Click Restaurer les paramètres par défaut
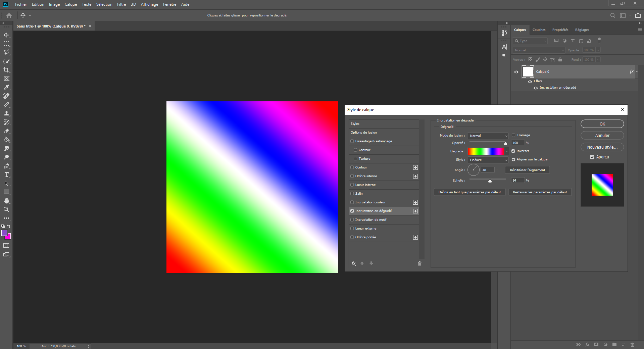The width and height of the screenshot is (644, 349). click(x=540, y=192)
